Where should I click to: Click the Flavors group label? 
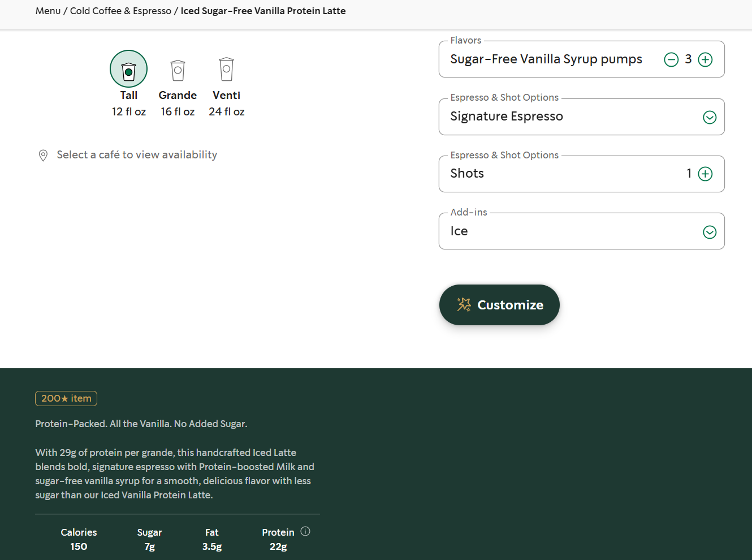[466, 40]
